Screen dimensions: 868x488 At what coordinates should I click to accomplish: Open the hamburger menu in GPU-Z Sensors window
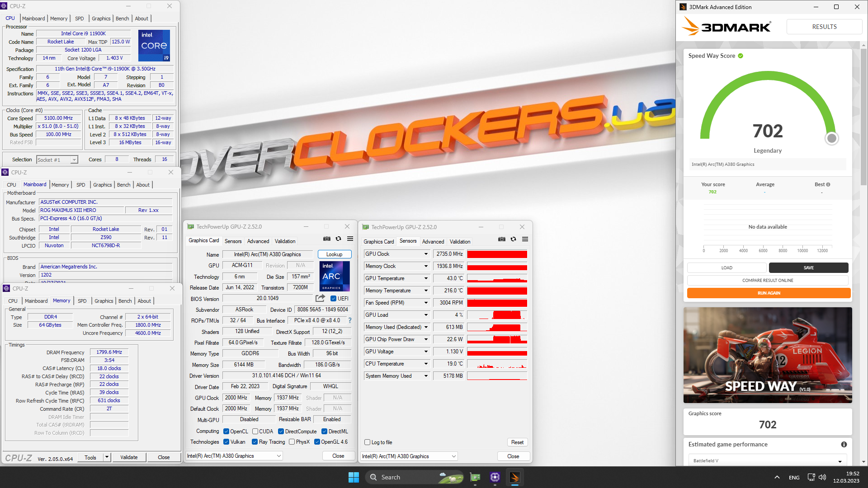click(525, 239)
